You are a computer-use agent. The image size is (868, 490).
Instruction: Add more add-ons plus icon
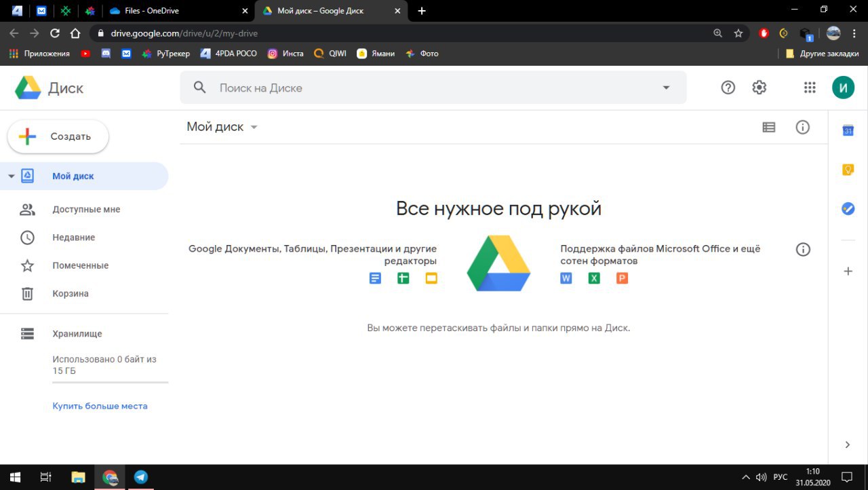click(848, 271)
